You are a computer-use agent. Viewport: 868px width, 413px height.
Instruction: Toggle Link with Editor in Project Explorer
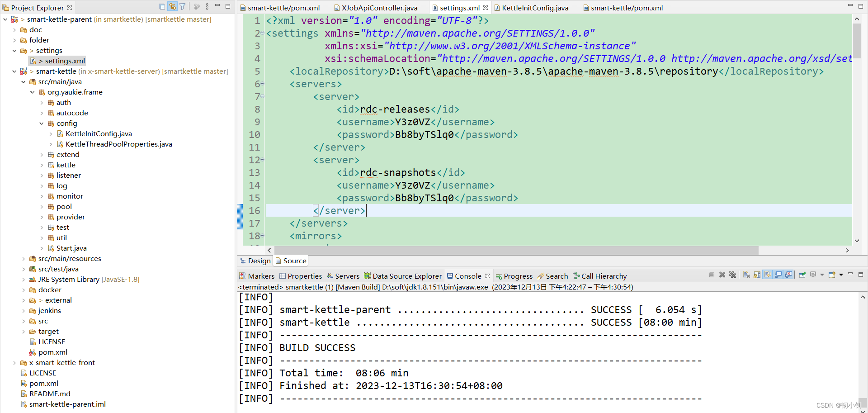[x=172, y=7]
